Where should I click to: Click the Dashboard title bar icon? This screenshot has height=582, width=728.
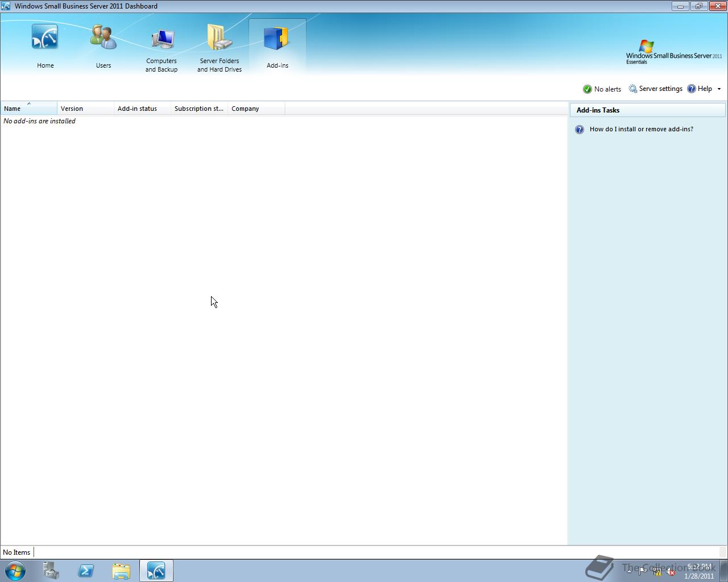coord(6,6)
